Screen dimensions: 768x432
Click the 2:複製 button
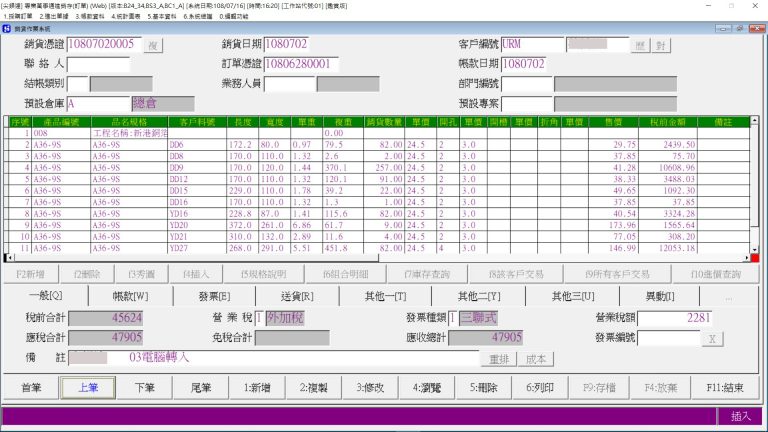coord(313,387)
